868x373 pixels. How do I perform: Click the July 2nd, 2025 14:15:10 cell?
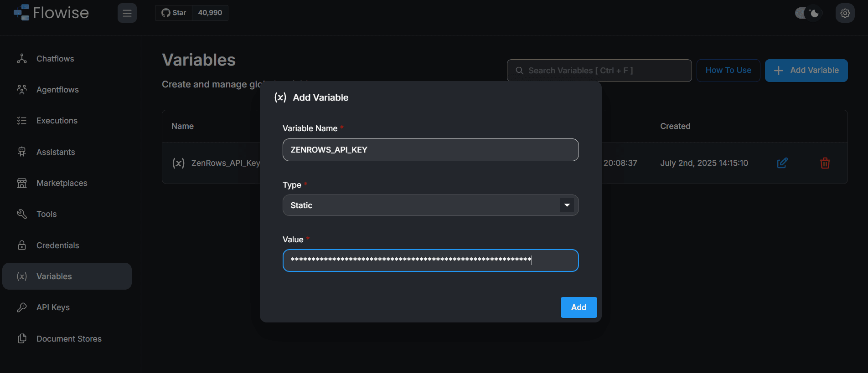pyautogui.click(x=704, y=163)
